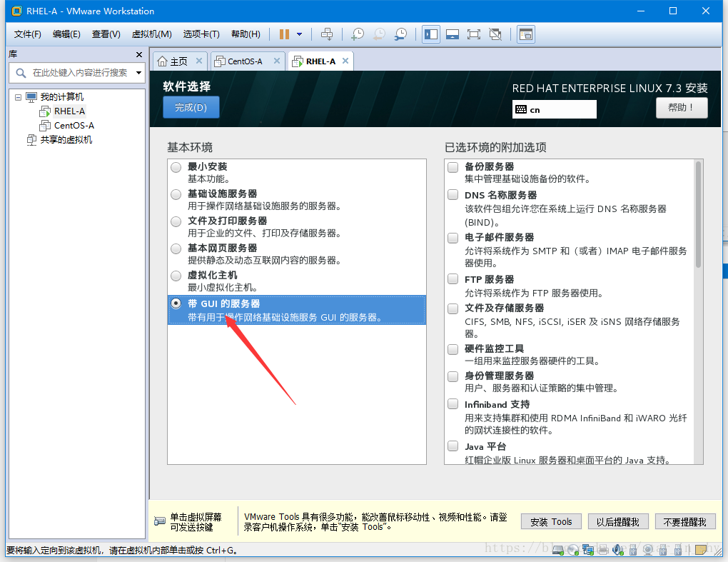
Task: Check the 硬件监控工具 checkbox
Action: 453,348
